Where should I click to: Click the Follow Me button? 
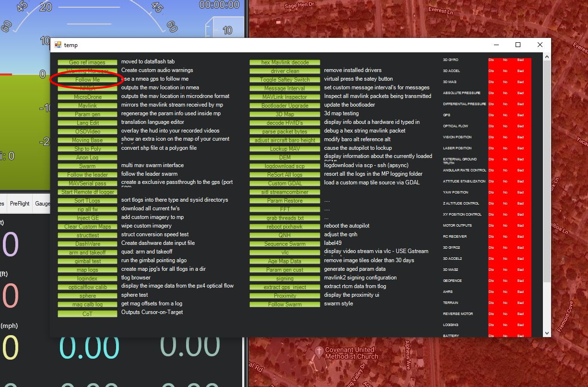(x=87, y=80)
